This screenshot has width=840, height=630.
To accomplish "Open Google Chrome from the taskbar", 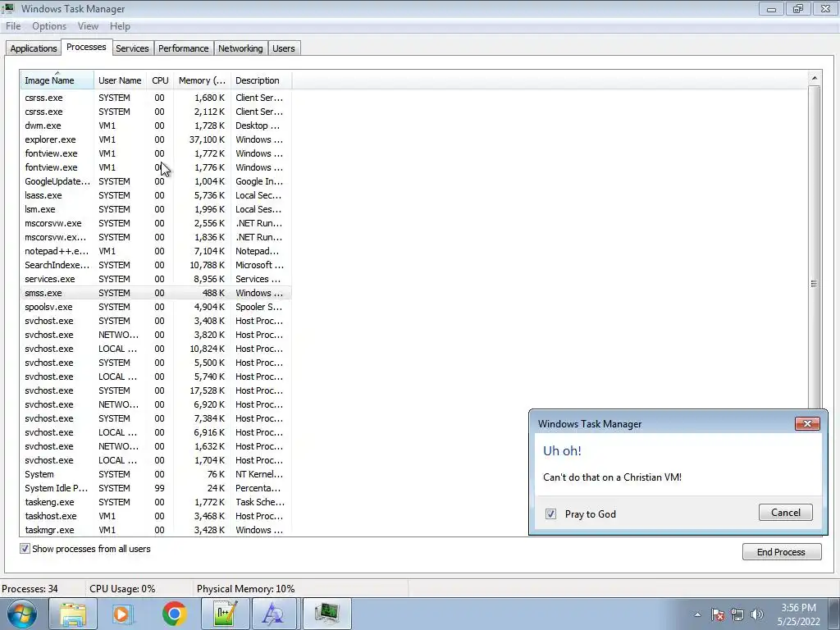I will [x=174, y=614].
